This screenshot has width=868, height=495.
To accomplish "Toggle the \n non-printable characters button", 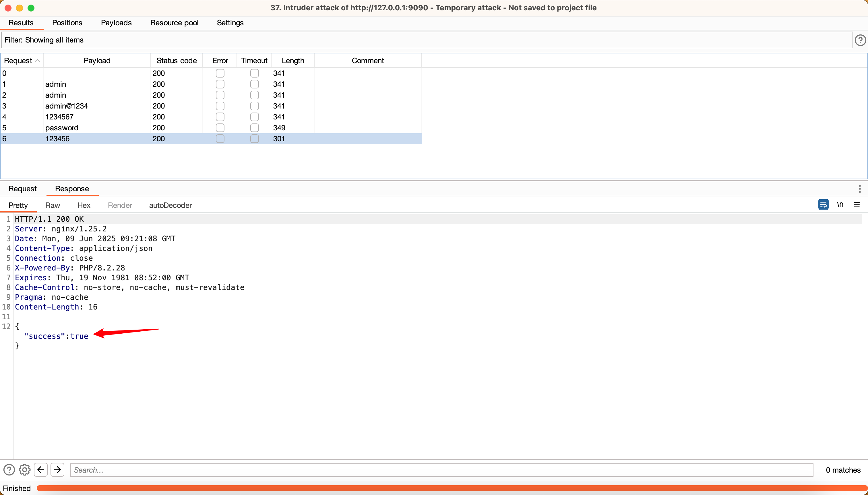I will click(x=840, y=205).
